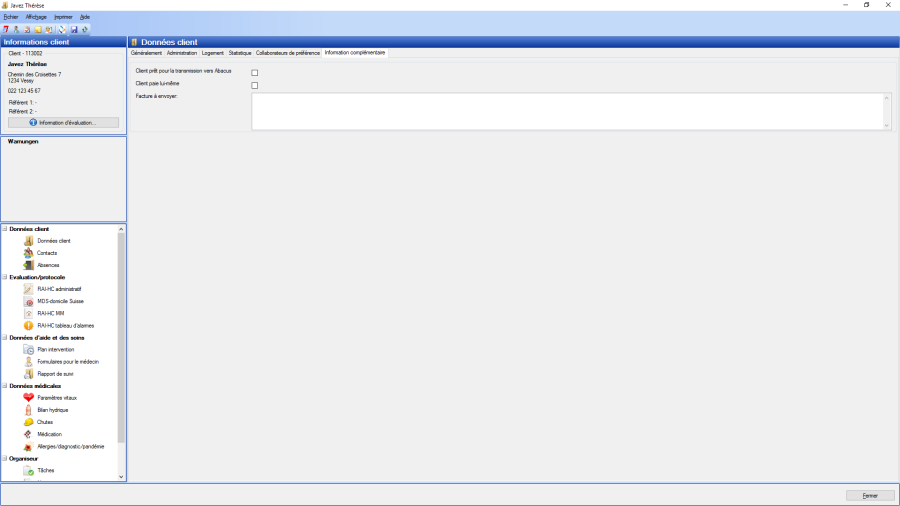The height and width of the screenshot is (506, 900).
Task: Open Plan intervention tree entry
Action: point(56,349)
